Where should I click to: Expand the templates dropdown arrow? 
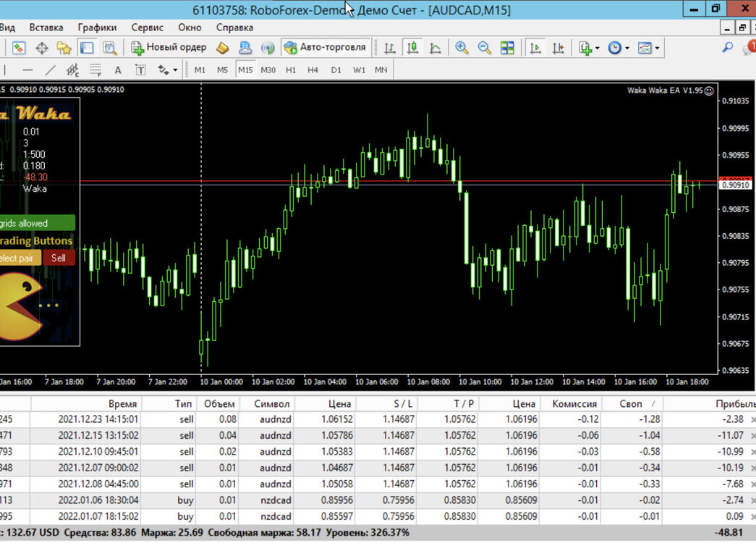click(657, 48)
